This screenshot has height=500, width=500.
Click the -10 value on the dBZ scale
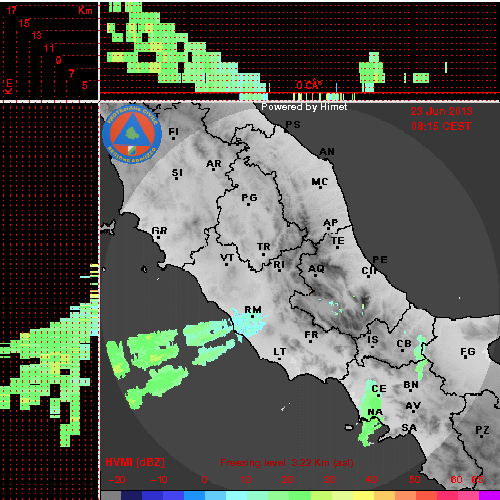[159, 480]
